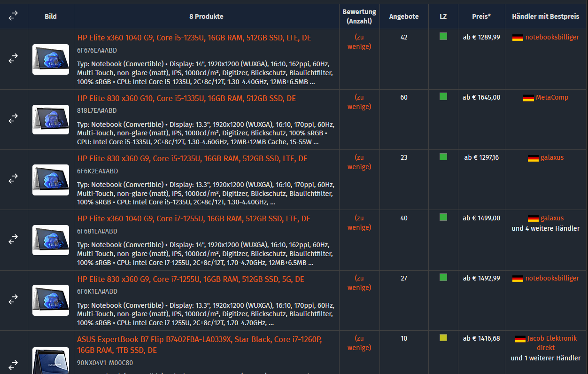The image size is (588, 374).
Task: Open galaxus dealer link at € 1499,00
Action: click(x=552, y=218)
